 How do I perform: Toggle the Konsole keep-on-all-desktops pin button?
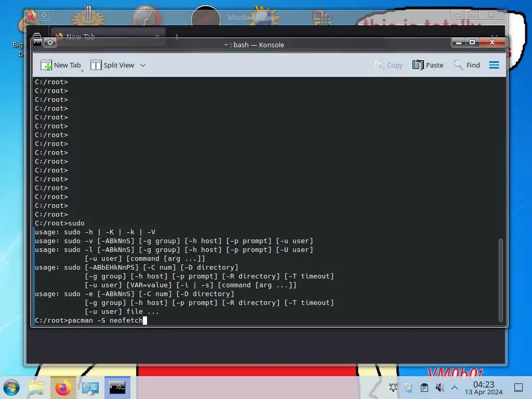50,43
